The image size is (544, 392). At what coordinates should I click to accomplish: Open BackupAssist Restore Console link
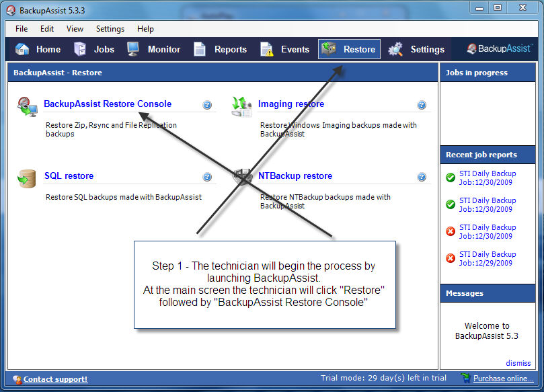(x=108, y=104)
